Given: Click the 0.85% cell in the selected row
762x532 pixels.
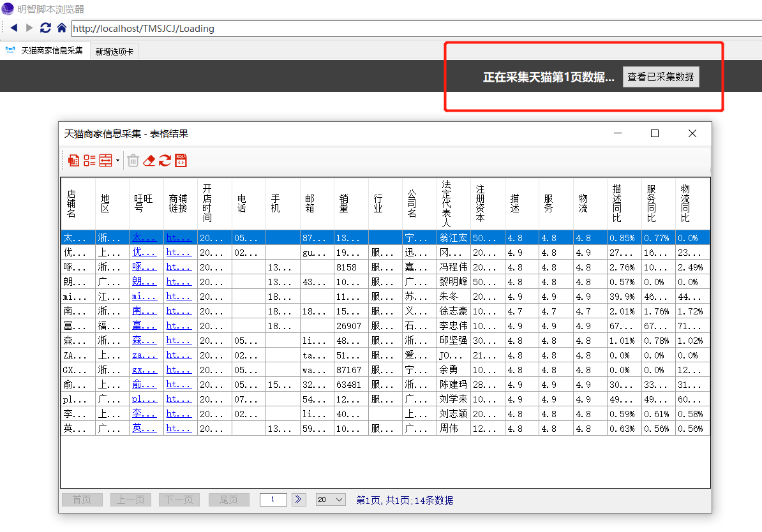Looking at the screenshot, I should tap(625, 237).
